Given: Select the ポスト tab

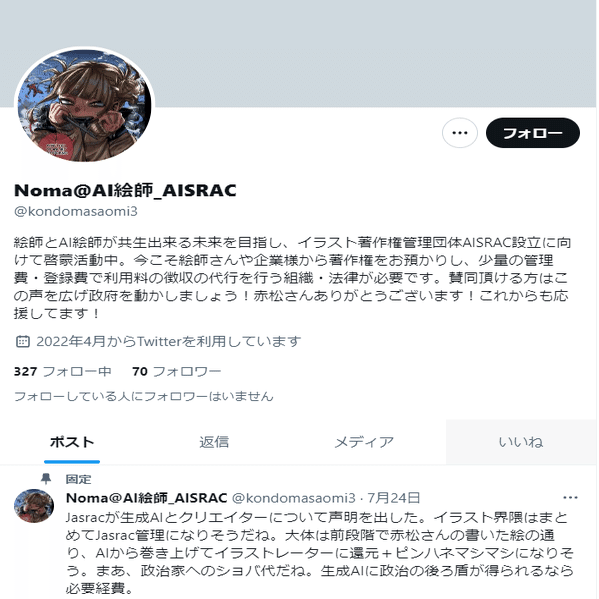Looking at the screenshot, I should (72, 442).
